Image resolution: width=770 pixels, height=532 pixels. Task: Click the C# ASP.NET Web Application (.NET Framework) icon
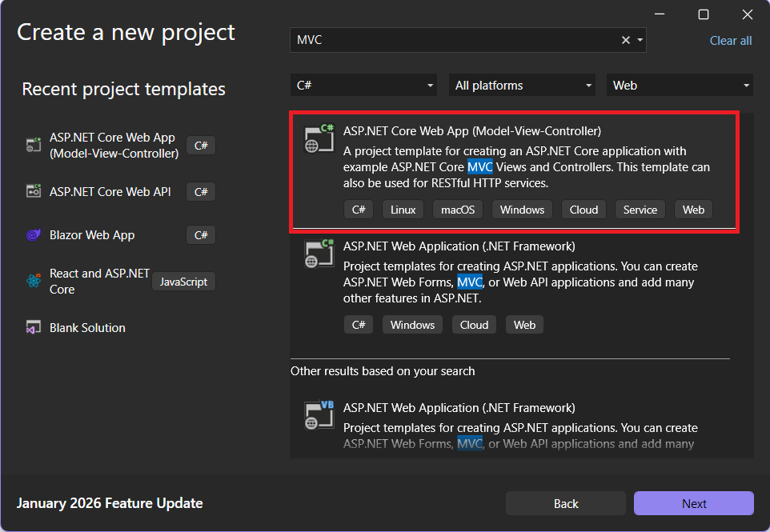(x=319, y=254)
